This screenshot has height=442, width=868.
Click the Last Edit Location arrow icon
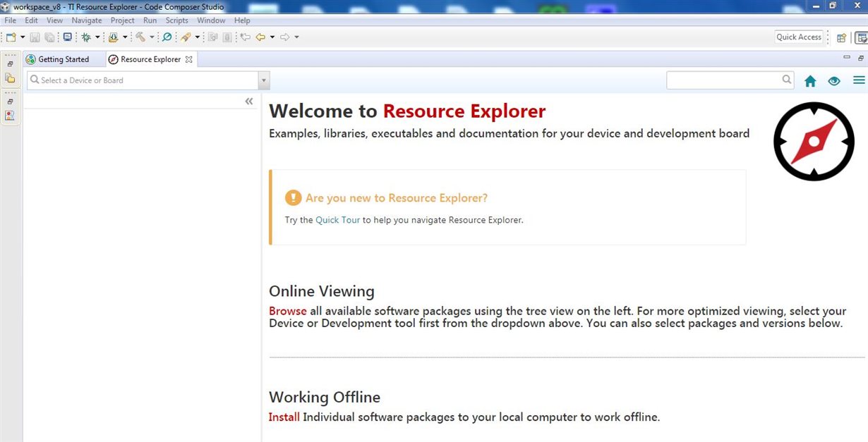(245, 37)
